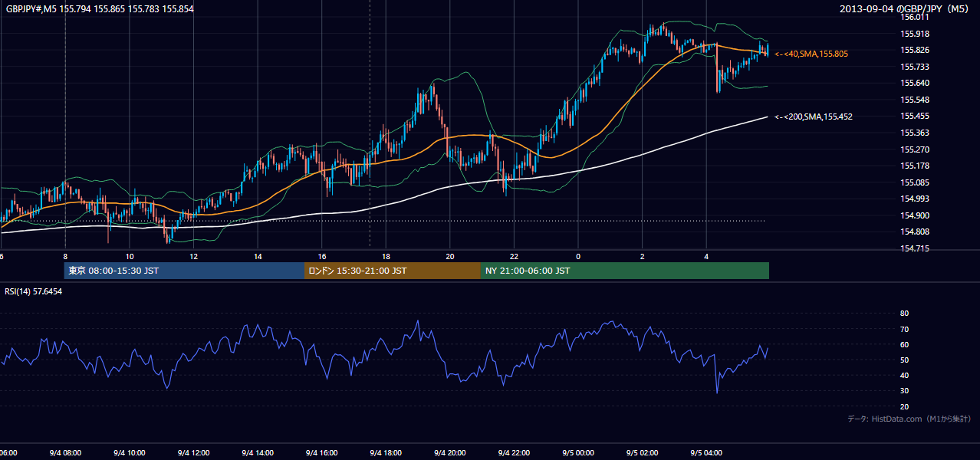Click RSI scale value 30
This screenshot has height=460, width=980.
tap(904, 391)
